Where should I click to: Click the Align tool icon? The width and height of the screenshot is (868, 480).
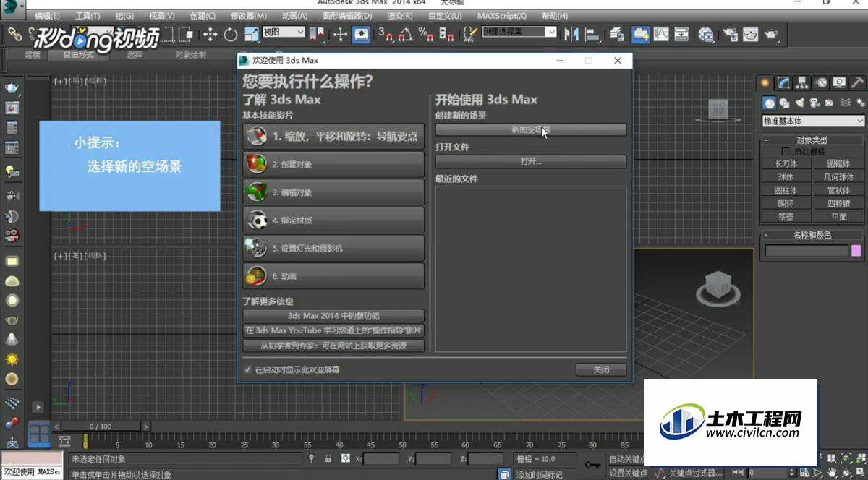tap(592, 33)
